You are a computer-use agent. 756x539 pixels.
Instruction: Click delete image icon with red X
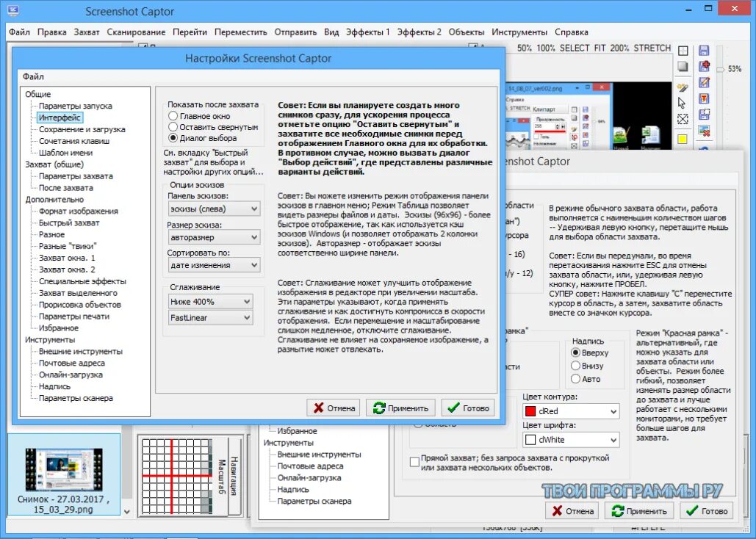pos(704,130)
